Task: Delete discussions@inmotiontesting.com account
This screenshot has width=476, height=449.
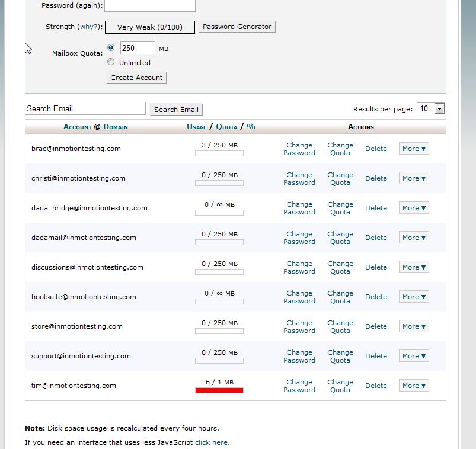Action: 376,267
